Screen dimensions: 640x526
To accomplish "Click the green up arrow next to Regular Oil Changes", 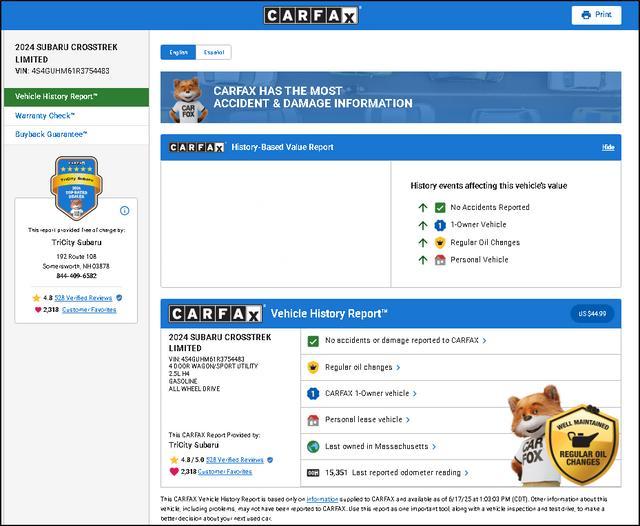I will [423, 242].
